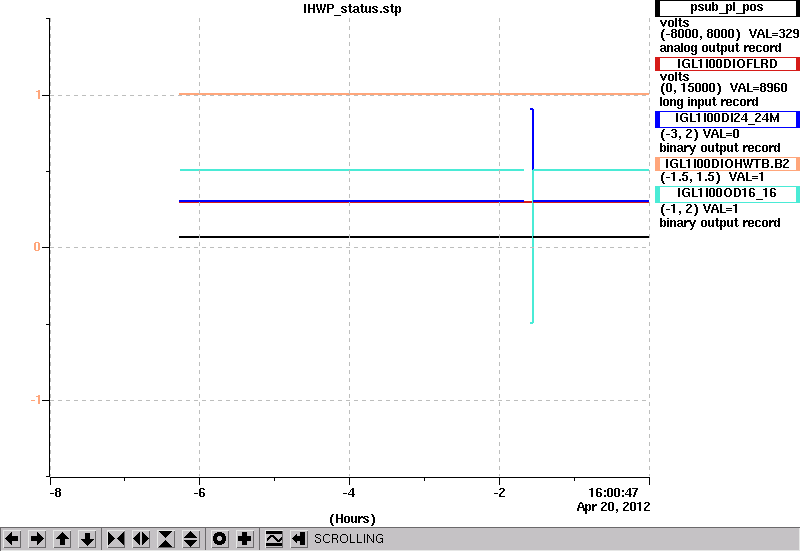Click the "(-8000, 8000) VAL=329" range text
Image resolution: width=800 pixels, height=551 pixels.
729,34
